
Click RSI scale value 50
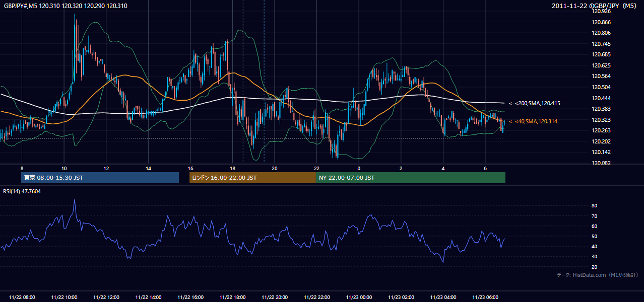[595, 236]
